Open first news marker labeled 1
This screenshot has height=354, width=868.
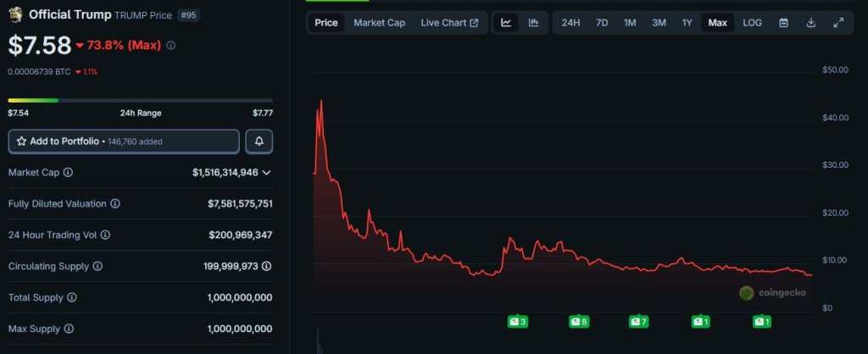[700, 321]
